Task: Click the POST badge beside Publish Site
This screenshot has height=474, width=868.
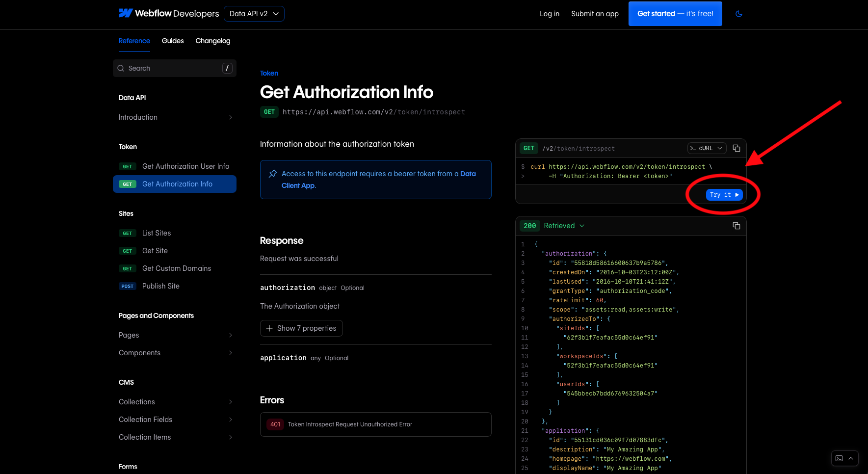Action: click(128, 286)
